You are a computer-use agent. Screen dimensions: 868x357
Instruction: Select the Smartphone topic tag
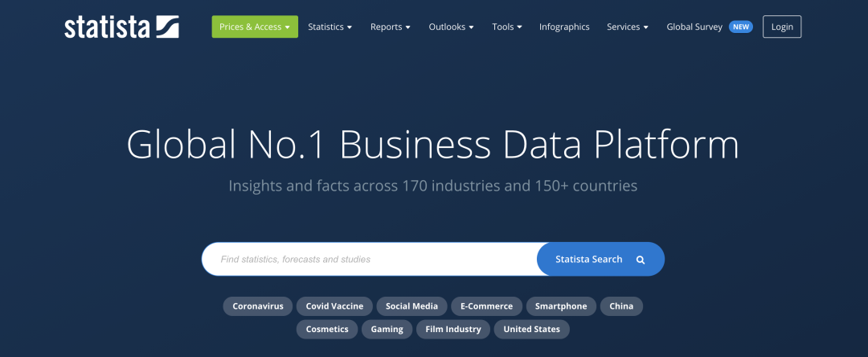pos(561,306)
